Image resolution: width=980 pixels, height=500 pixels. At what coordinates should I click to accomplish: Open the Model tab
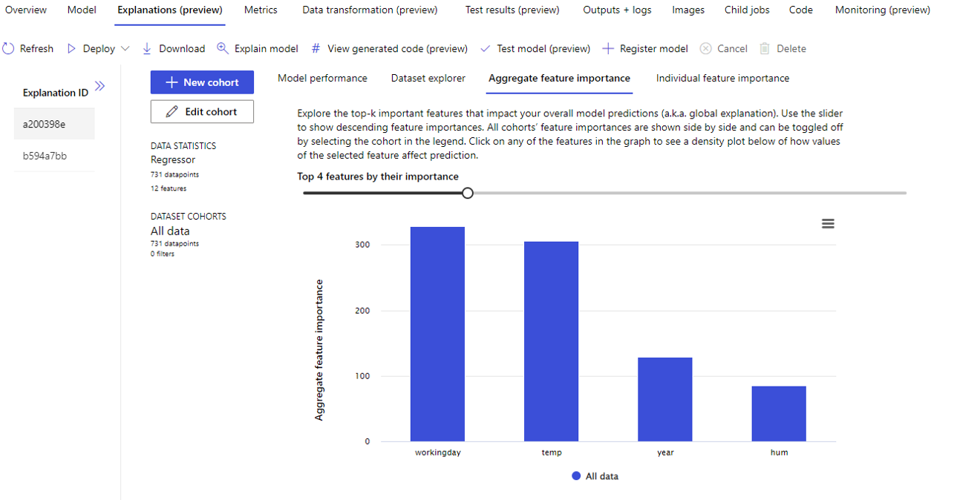pyautogui.click(x=82, y=10)
